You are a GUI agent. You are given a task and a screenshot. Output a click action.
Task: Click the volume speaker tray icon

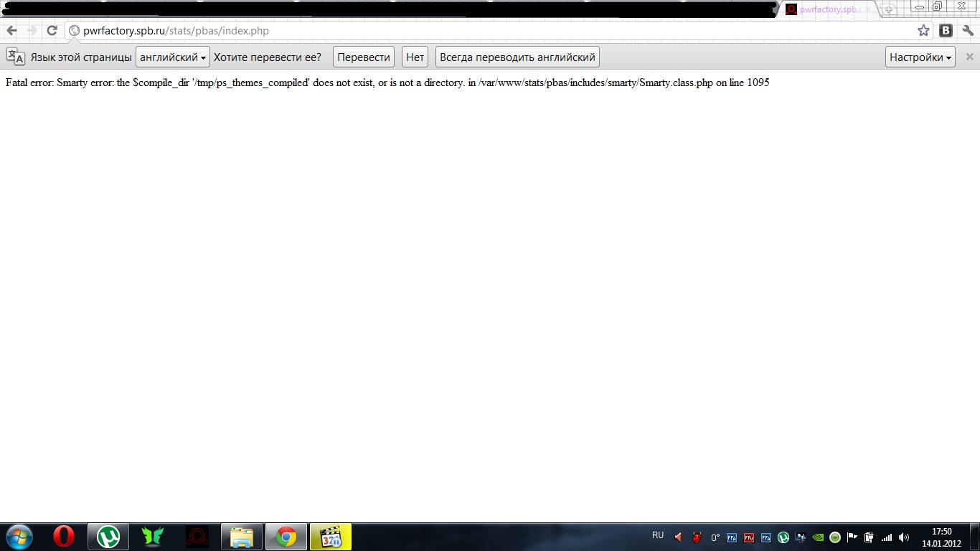click(904, 537)
